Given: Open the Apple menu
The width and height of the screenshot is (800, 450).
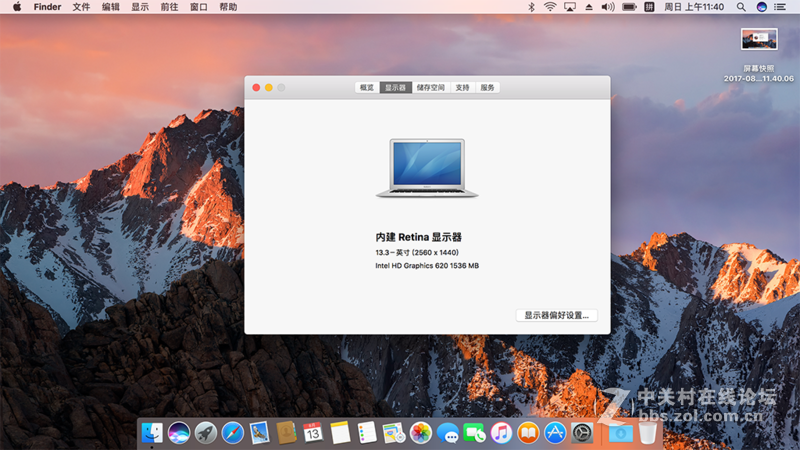Looking at the screenshot, I should (x=17, y=7).
